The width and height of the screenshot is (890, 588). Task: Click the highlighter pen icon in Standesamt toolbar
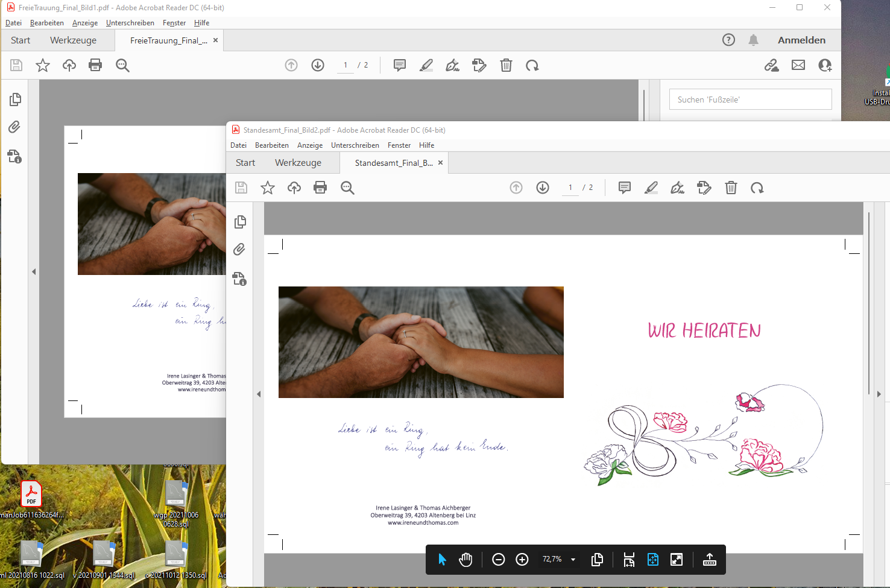(x=651, y=188)
